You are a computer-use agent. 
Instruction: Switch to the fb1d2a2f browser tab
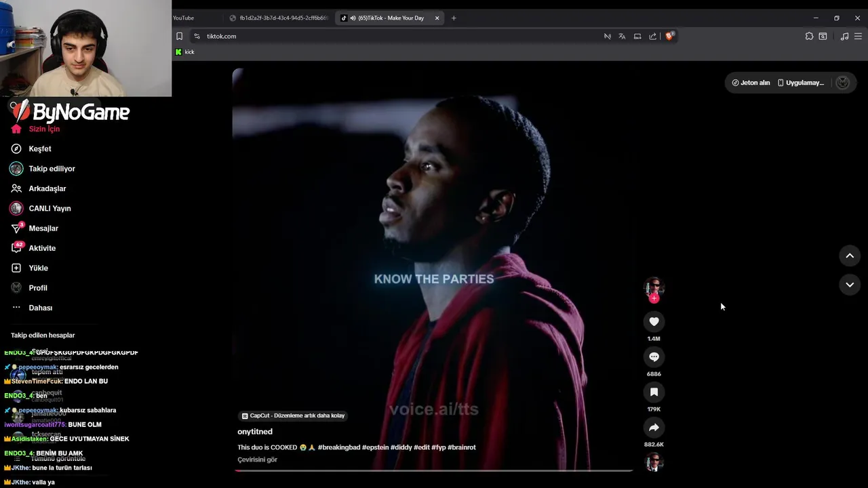click(278, 18)
